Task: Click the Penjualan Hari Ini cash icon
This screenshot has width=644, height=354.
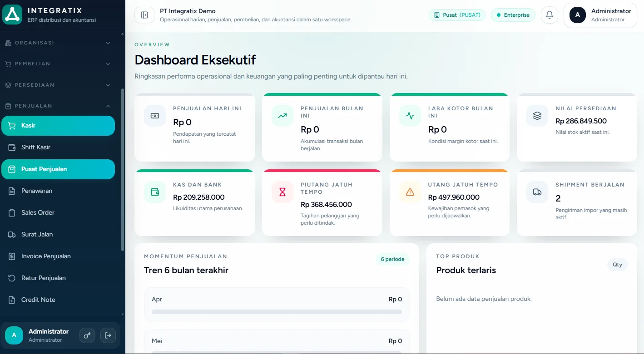Action: pyautogui.click(x=155, y=116)
